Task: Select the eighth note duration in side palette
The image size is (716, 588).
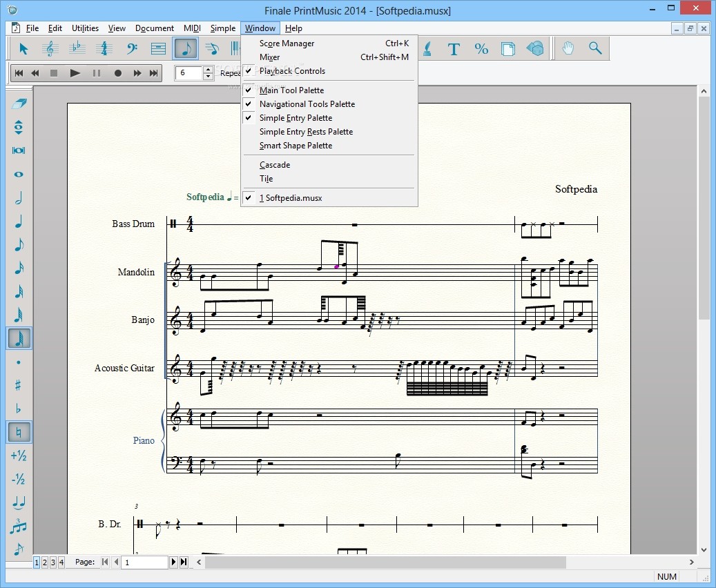Action: coord(19,245)
